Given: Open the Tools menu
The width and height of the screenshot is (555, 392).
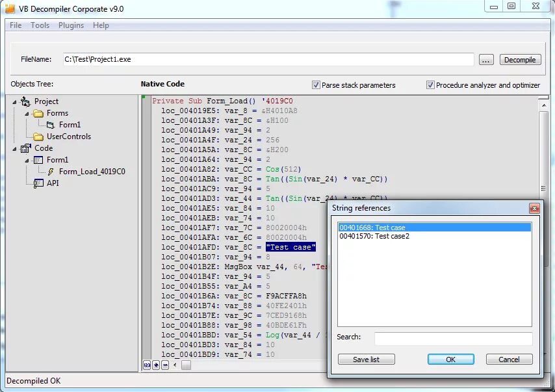Looking at the screenshot, I should pyautogui.click(x=40, y=25).
